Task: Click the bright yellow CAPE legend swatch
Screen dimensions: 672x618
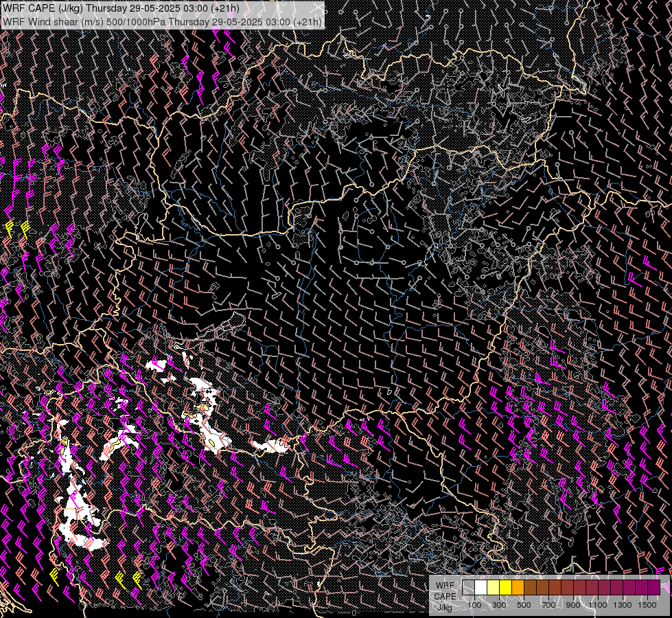Action: pos(506,588)
